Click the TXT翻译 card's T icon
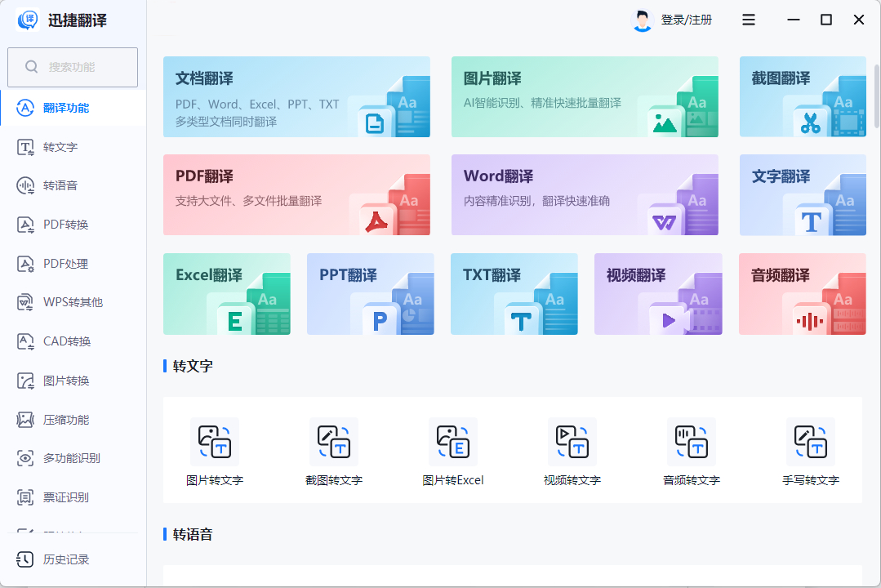This screenshot has width=881, height=588. 521,322
